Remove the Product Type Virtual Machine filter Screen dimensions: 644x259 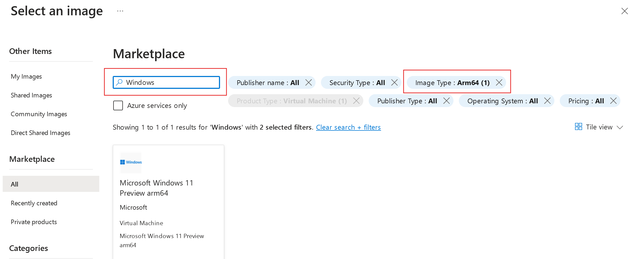point(356,101)
